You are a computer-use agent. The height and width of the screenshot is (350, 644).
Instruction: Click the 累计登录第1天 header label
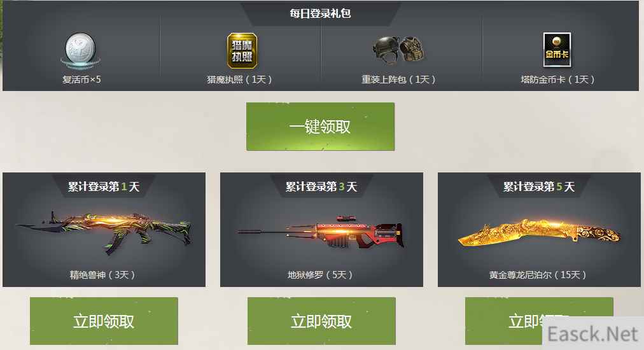tap(104, 186)
